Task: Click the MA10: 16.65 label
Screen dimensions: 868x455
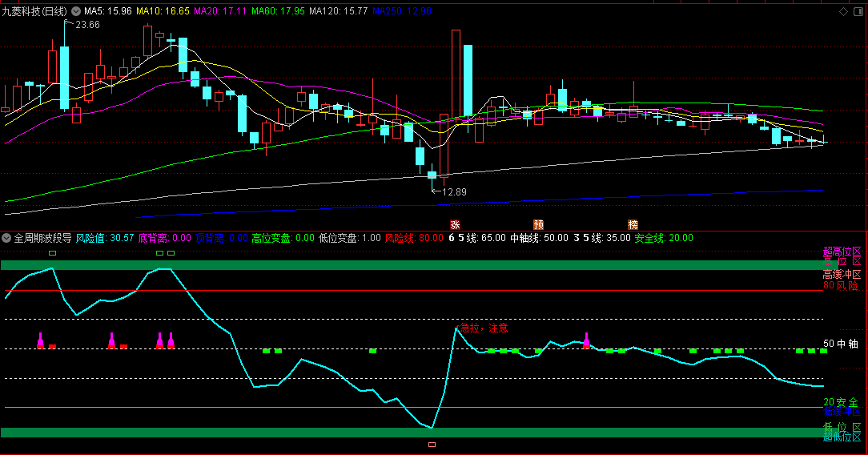Action: point(163,11)
